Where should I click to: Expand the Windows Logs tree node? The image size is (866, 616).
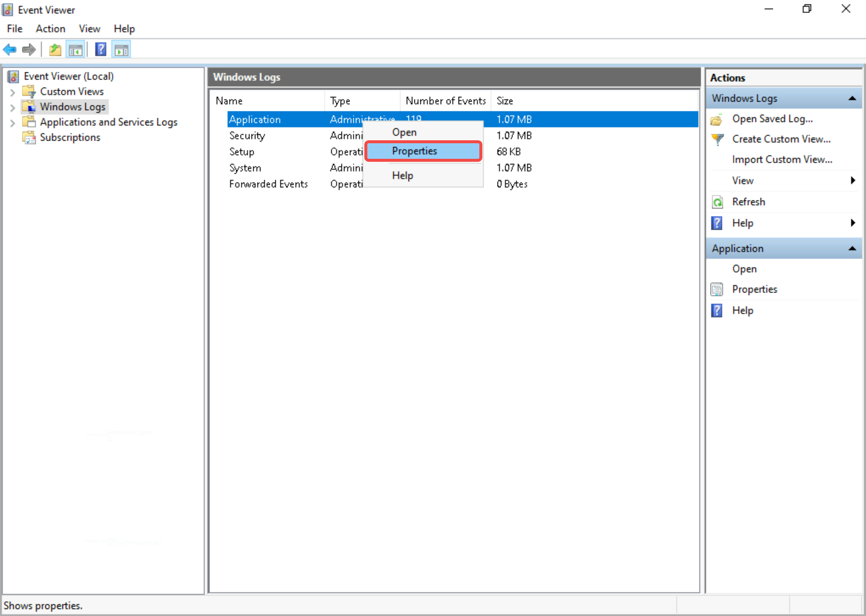13,108
